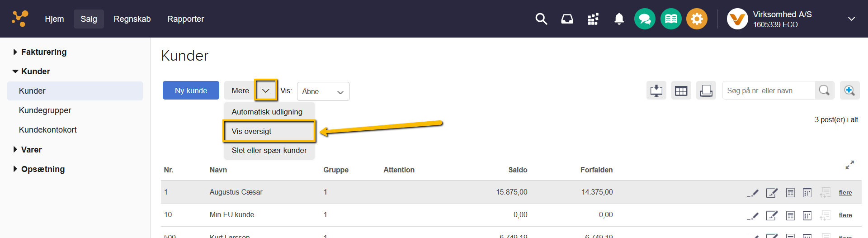This screenshot has height=238, width=868.
Task: Open the notifications bell
Action: [619, 19]
